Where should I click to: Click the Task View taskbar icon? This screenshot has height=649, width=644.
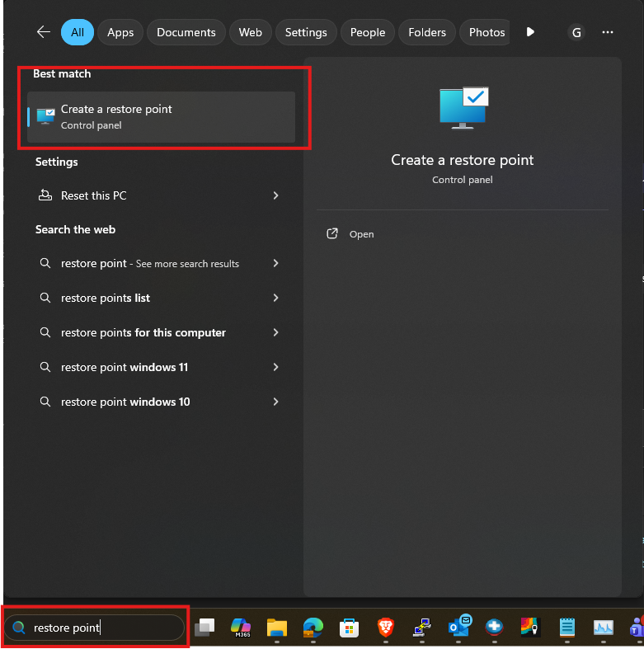(x=204, y=627)
